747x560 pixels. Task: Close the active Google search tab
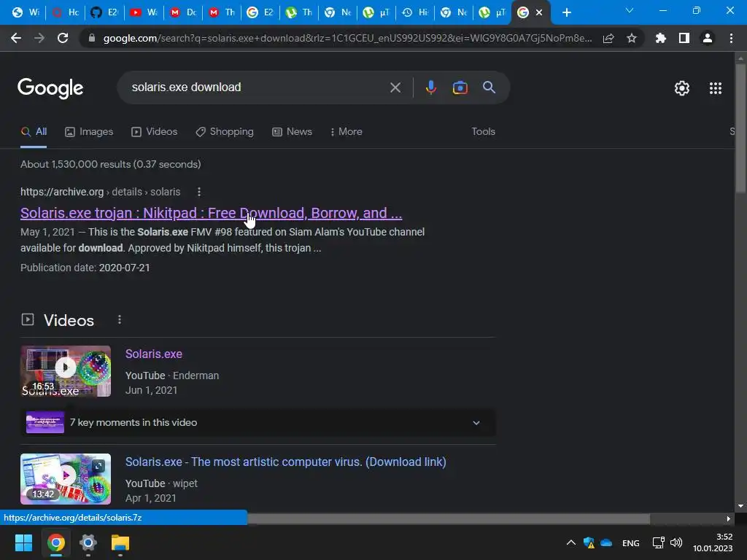click(x=539, y=12)
